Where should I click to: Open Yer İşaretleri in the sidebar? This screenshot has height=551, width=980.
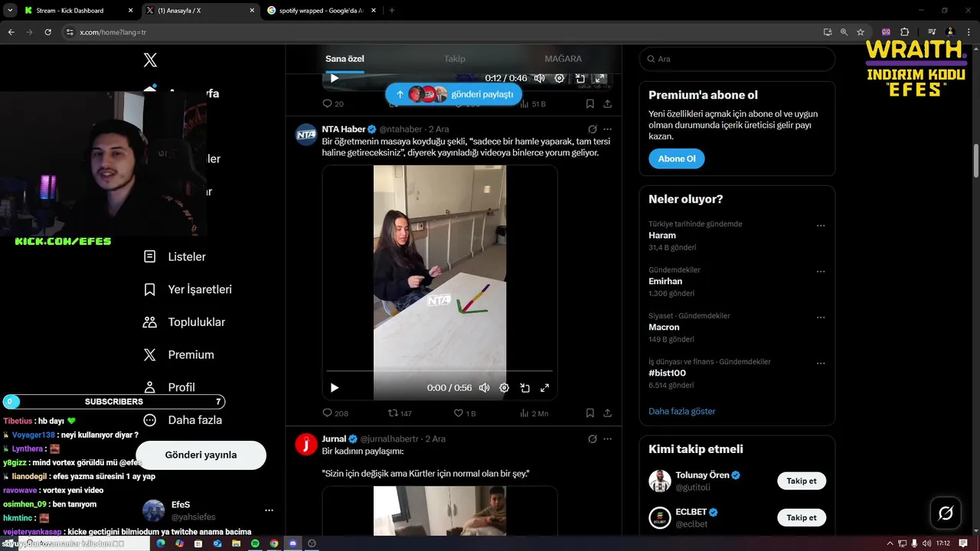tap(188, 289)
